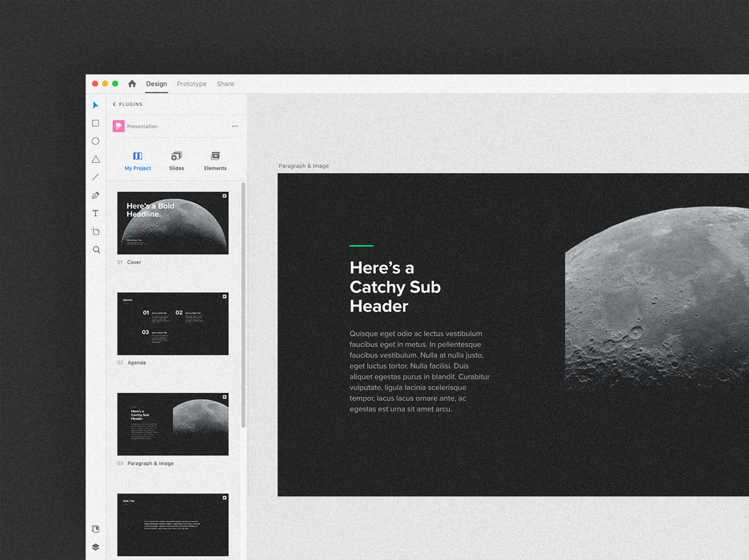Open the Elements tab
Screen dimensions: 749x560
[x=215, y=161]
